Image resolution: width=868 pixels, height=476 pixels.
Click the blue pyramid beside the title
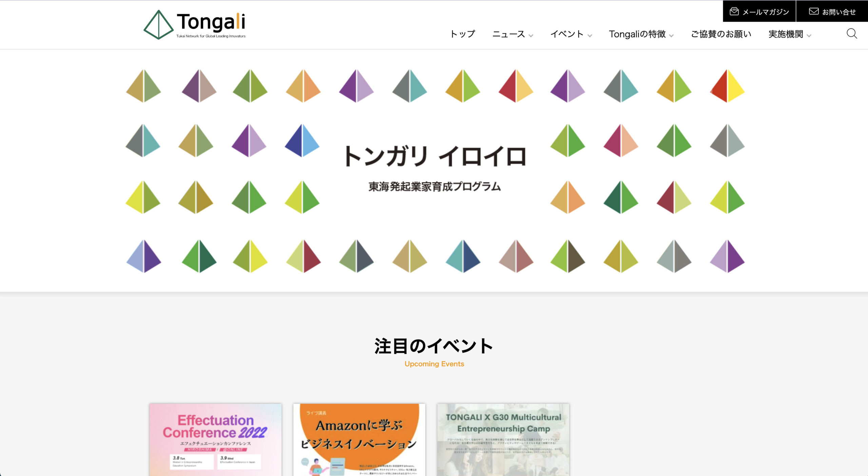302,140
